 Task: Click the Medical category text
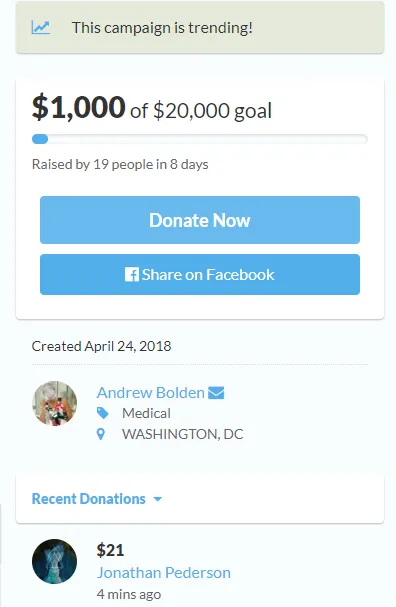(146, 413)
